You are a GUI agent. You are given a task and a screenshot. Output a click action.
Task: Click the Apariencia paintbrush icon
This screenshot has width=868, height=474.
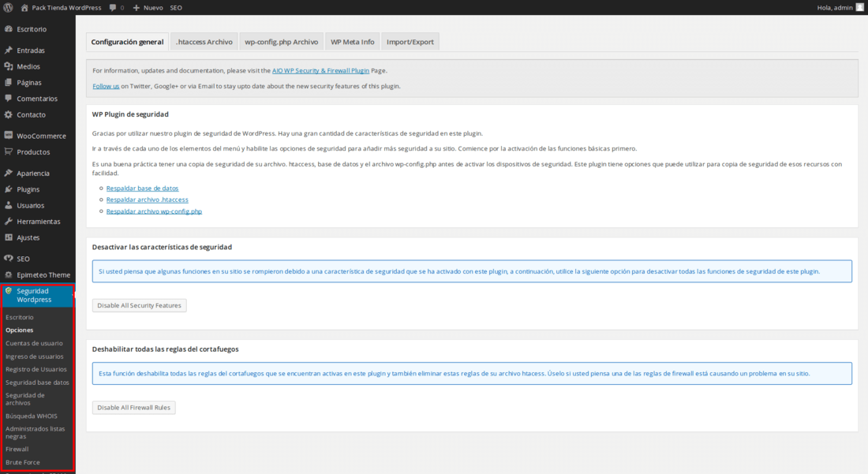[x=9, y=173]
